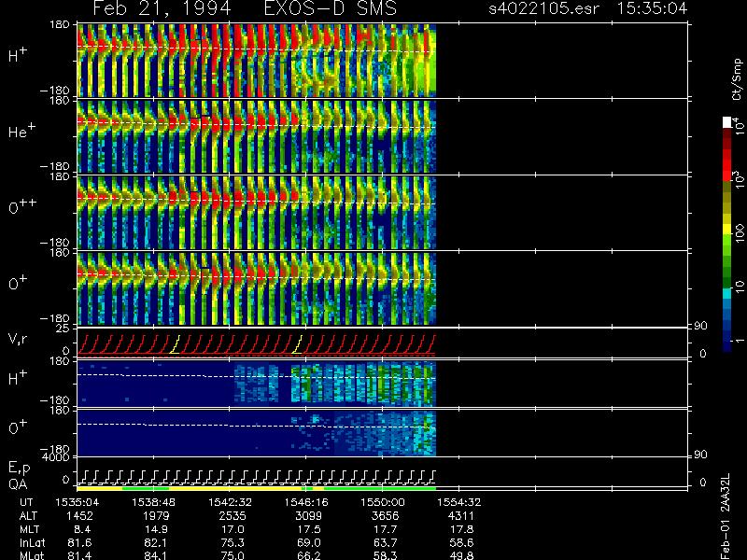The height and width of the screenshot is (560, 747).
Task: Click the InLat value '82.1'
Action: [x=156, y=542]
